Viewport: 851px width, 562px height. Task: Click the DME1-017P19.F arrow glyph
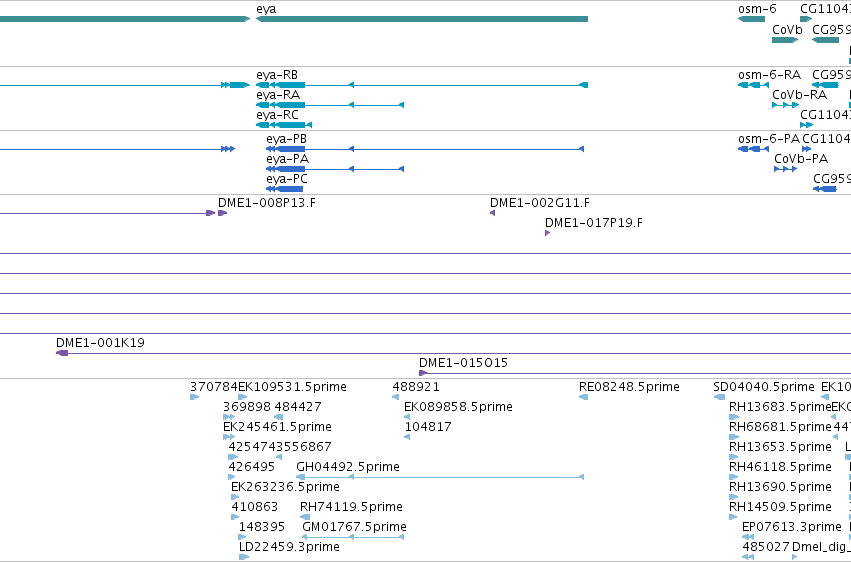tap(548, 233)
